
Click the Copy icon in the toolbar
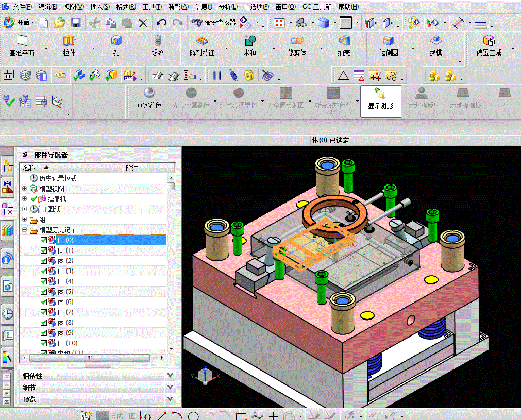click(111, 23)
